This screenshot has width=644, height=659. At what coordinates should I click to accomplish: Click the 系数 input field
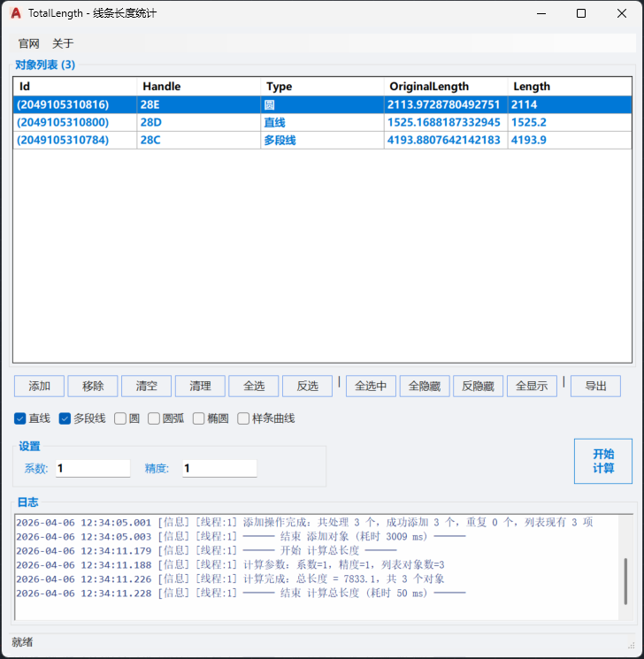pos(92,468)
